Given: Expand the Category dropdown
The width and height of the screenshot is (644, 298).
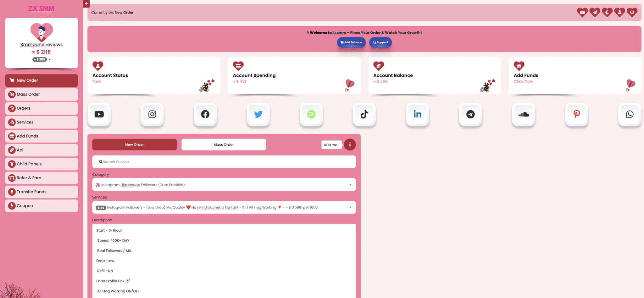Looking at the screenshot, I should click(x=224, y=185).
